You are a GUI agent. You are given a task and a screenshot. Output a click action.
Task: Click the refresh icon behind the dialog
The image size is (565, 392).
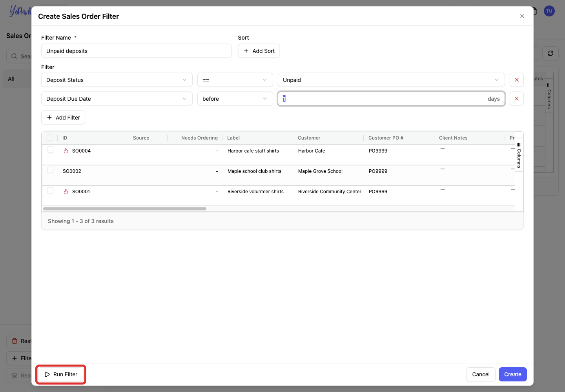point(550,53)
